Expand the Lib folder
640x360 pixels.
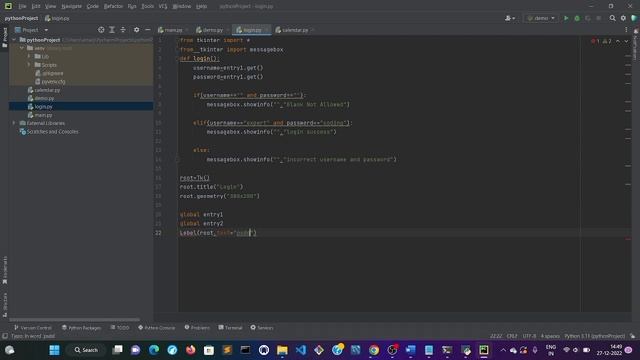pos(29,56)
